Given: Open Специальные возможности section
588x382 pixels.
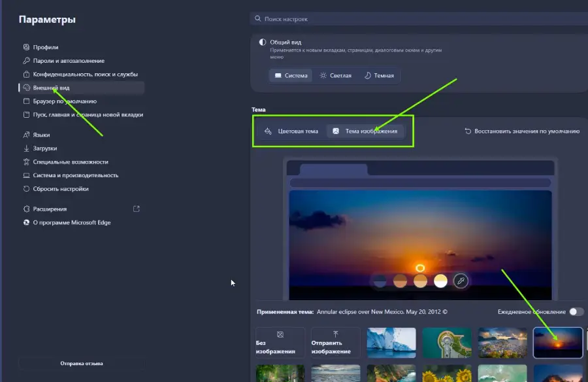Looking at the screenshot, I should click(x=82, y=162).
